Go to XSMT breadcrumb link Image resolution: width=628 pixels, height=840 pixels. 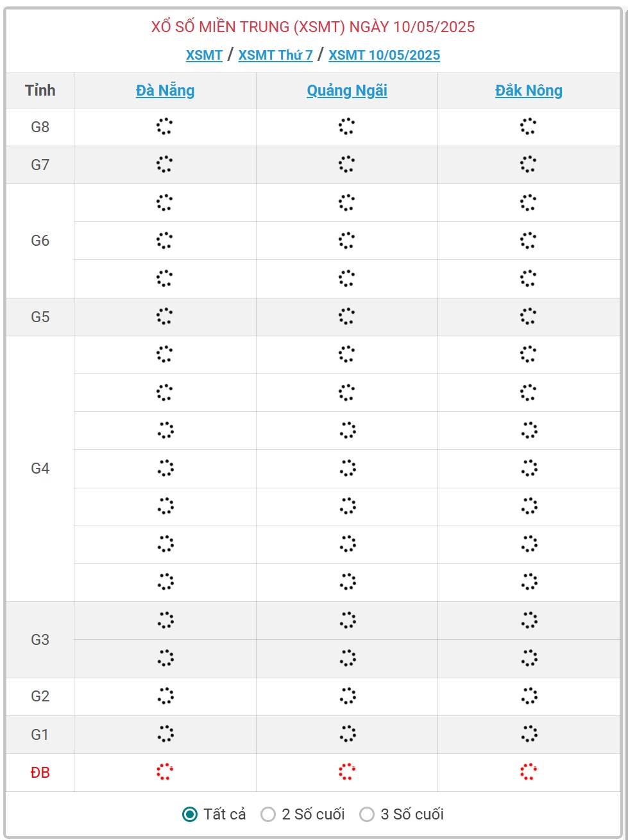pos(204,55)
